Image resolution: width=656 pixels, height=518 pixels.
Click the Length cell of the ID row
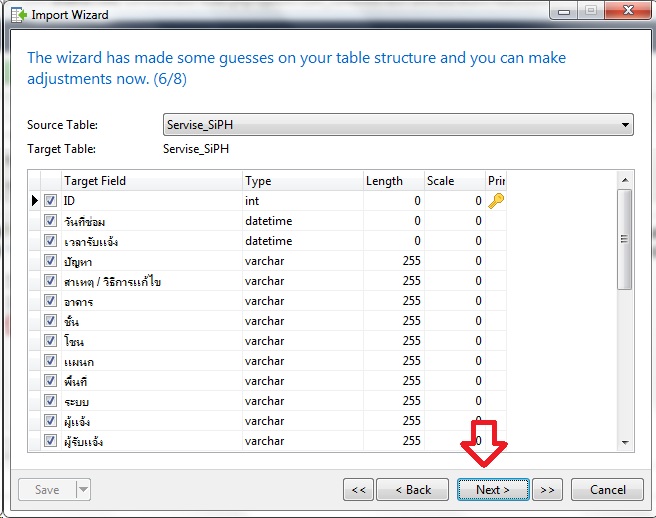point(393,201)
